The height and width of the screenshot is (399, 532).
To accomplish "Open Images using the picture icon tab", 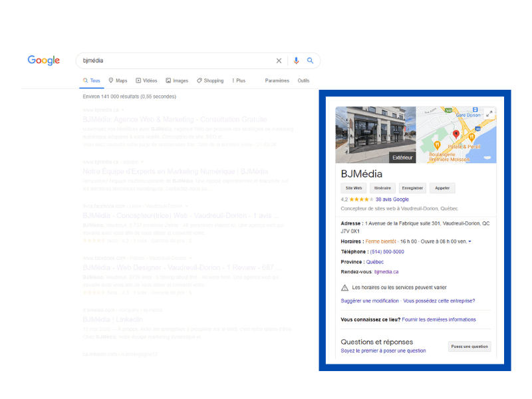I will [168, 80].
